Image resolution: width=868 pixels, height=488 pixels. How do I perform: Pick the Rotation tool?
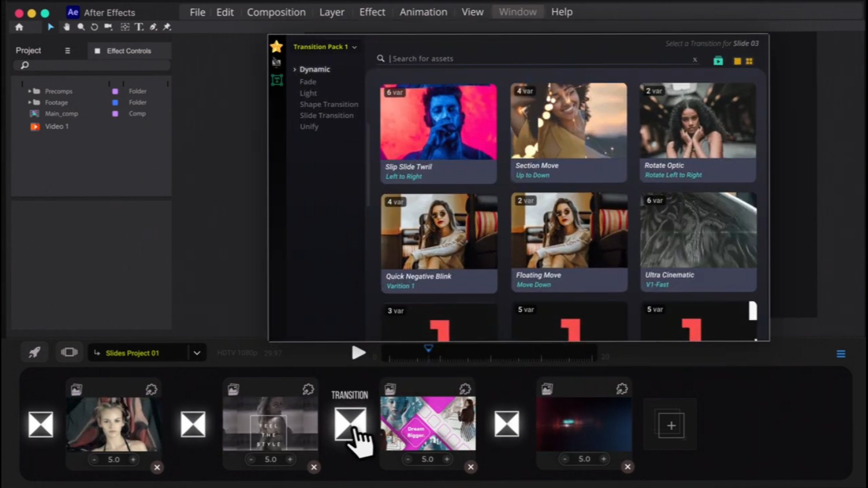(x=94, y=27)
